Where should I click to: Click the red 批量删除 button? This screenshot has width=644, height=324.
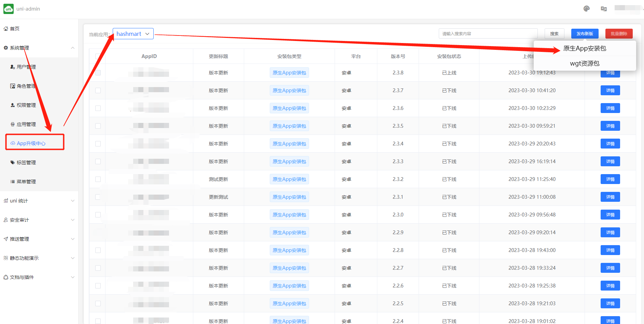(x=619, y=34)
